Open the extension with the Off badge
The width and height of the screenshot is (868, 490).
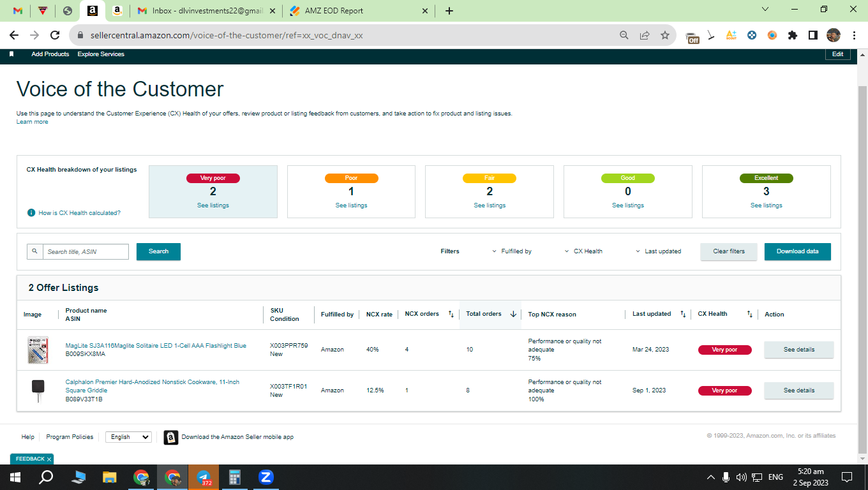click(692, 36)
